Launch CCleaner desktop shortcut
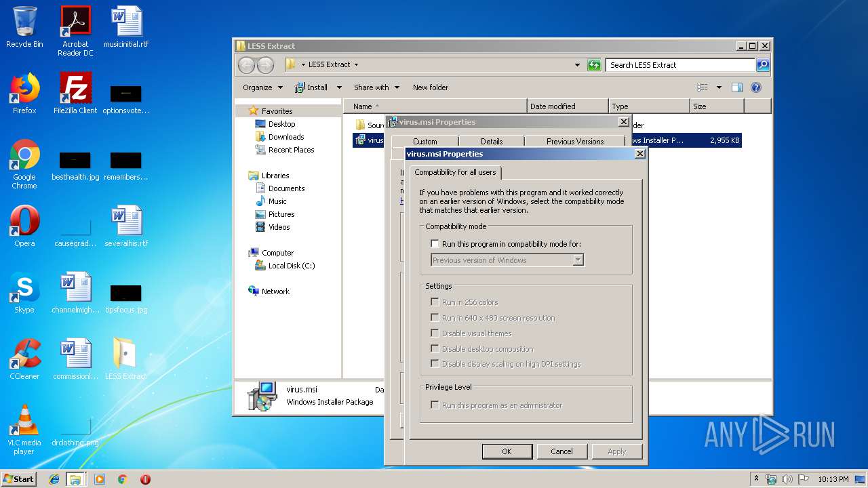 (x=24, y=359)
